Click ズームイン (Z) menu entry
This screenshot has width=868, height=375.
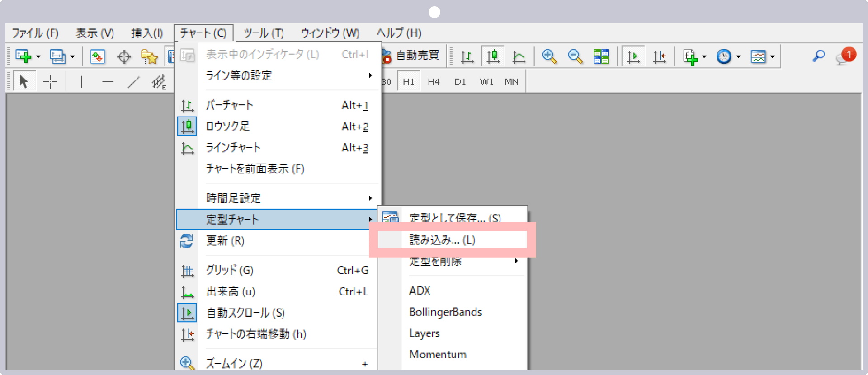(277, 363)
